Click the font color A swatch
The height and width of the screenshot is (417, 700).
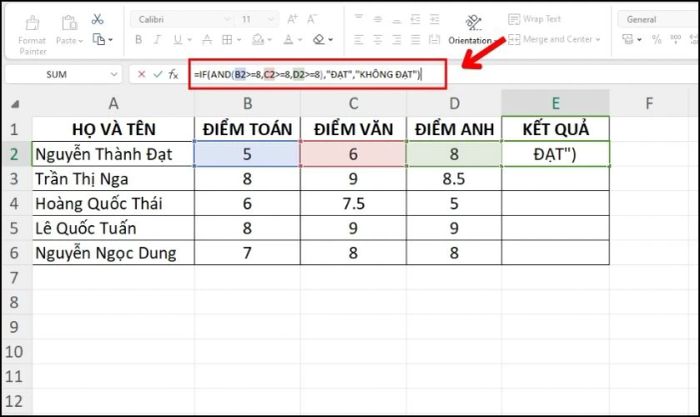click(288, 40)
